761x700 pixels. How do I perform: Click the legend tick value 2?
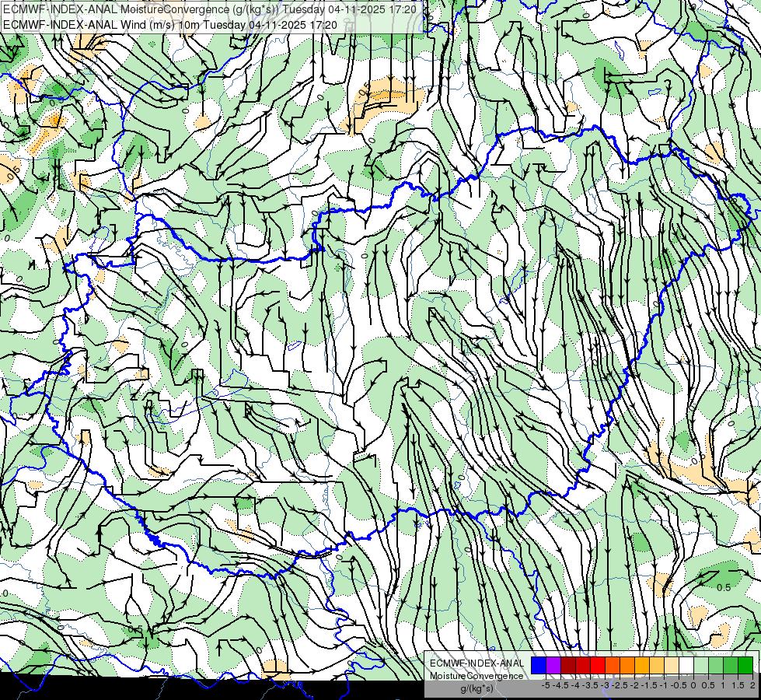click(x=752, y=685)
